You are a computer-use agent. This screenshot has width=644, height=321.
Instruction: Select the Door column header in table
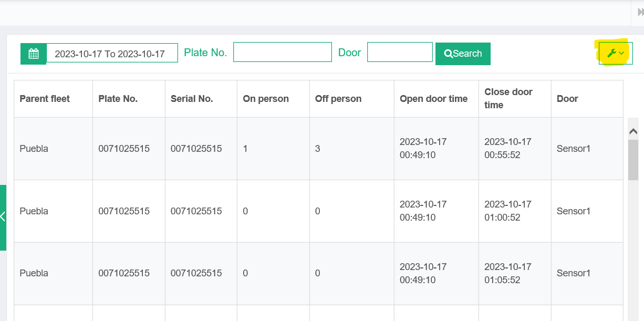567,99
